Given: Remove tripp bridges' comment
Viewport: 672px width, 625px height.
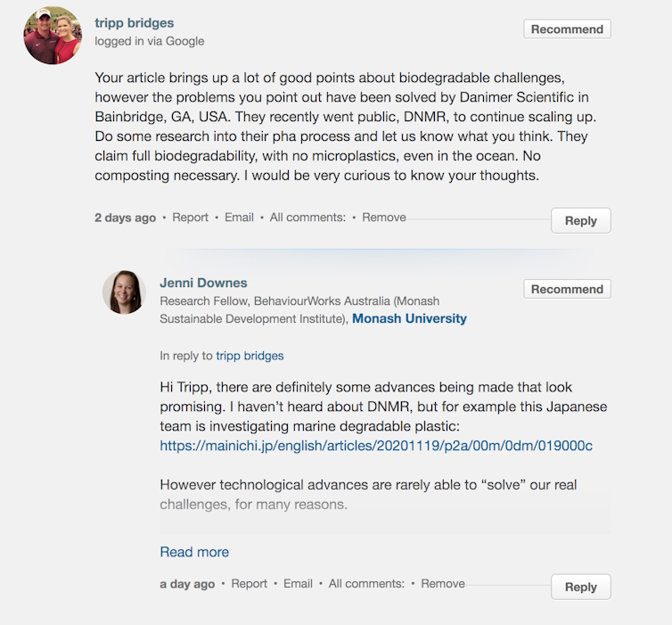Looking at the screenshot, I should click(384, 218).
